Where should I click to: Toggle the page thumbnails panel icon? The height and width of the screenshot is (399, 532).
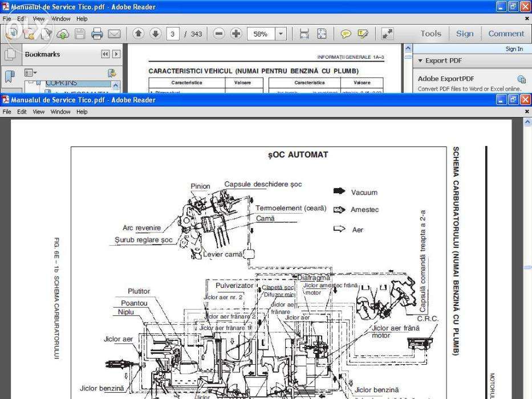pyautogui.click(x=10, y=54)
